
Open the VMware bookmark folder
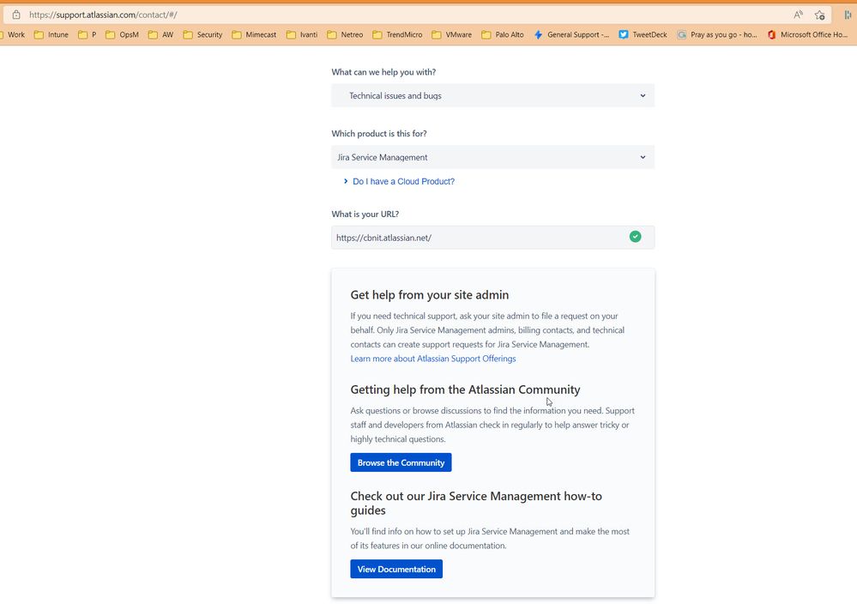point(452,34)
